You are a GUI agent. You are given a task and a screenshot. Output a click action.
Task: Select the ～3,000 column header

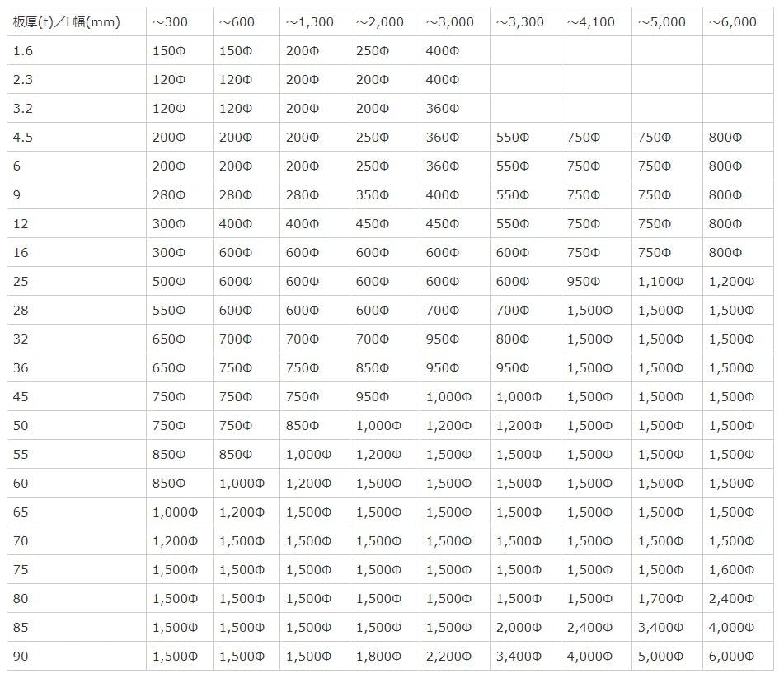[x=455, y=21]
